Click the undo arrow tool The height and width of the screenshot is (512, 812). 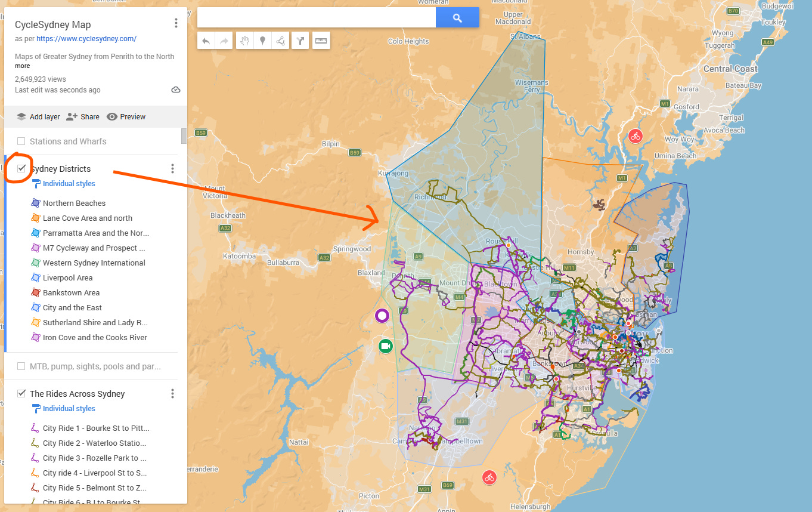point(206,41)
